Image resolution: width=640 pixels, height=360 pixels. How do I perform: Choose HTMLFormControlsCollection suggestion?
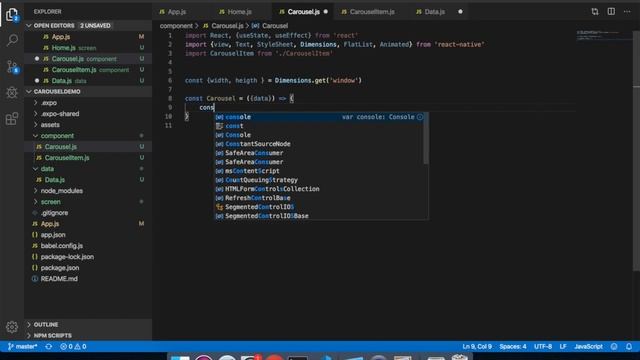(319, 189)
